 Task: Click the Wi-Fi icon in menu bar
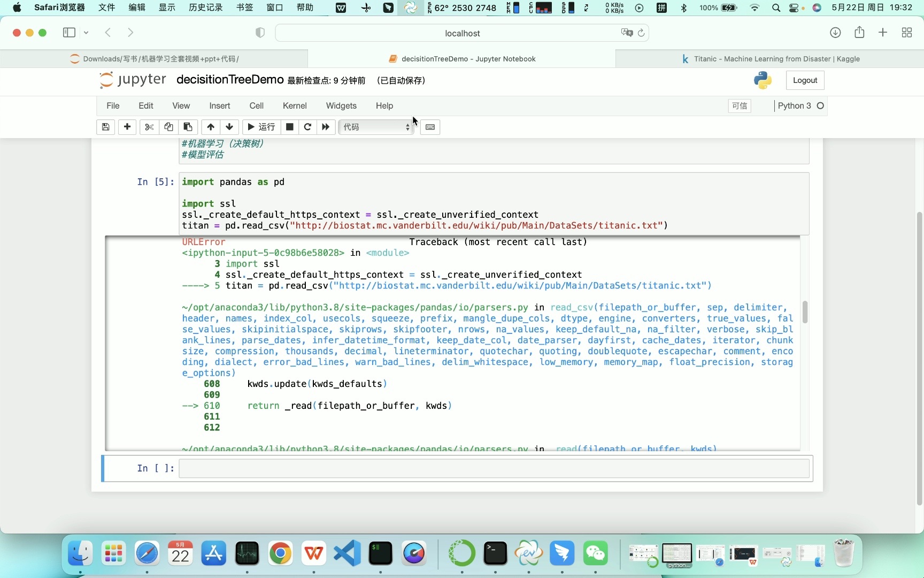click(x=754, y=7)
